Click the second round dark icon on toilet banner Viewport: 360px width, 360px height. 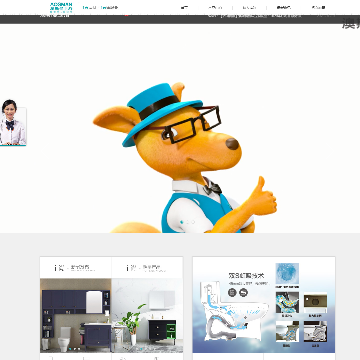(x=244, y=293)
